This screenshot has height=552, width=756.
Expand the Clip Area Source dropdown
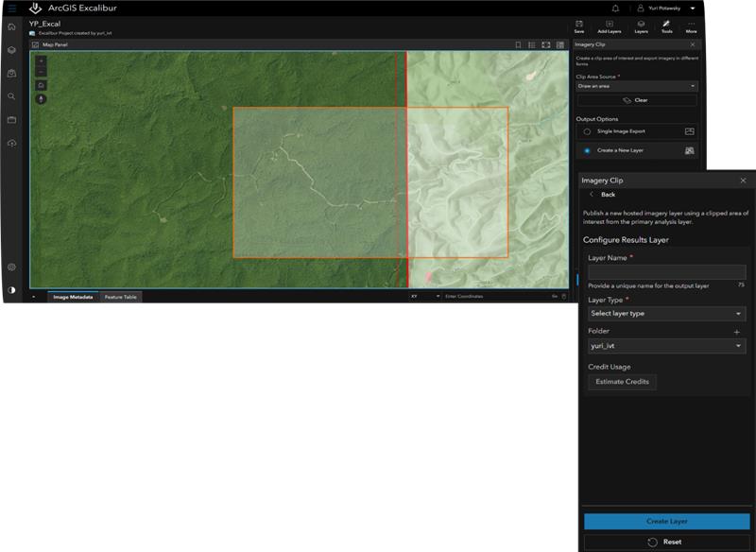[x=636, y=86]
